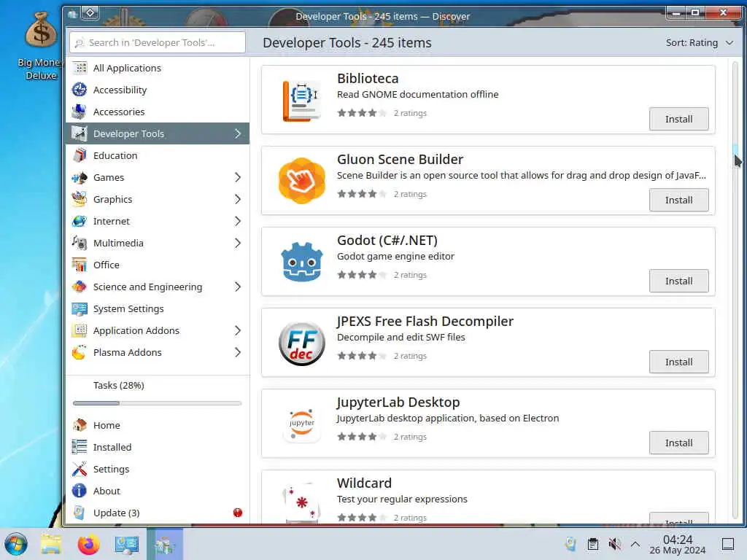The height and width of the screenshot is (560, 747).
Task: Select the System Settings category
Action: (x=158, y=309)
